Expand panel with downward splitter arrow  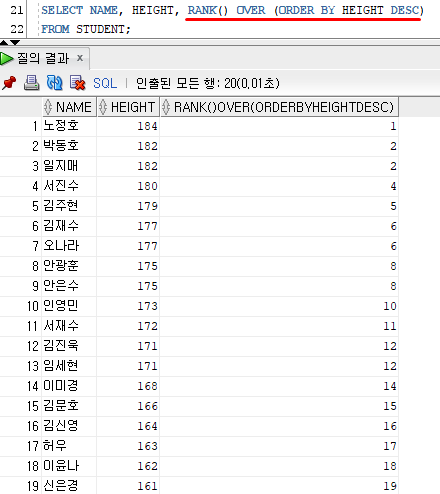(15, 42)
